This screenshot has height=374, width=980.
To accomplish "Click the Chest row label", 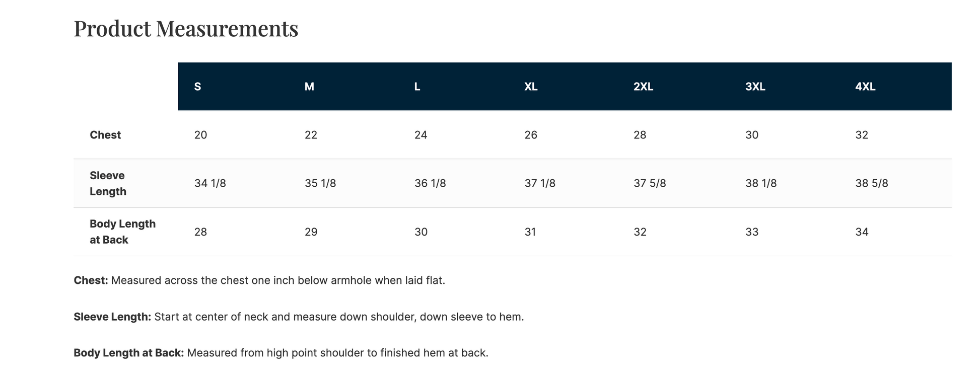I will pos(105,135).
